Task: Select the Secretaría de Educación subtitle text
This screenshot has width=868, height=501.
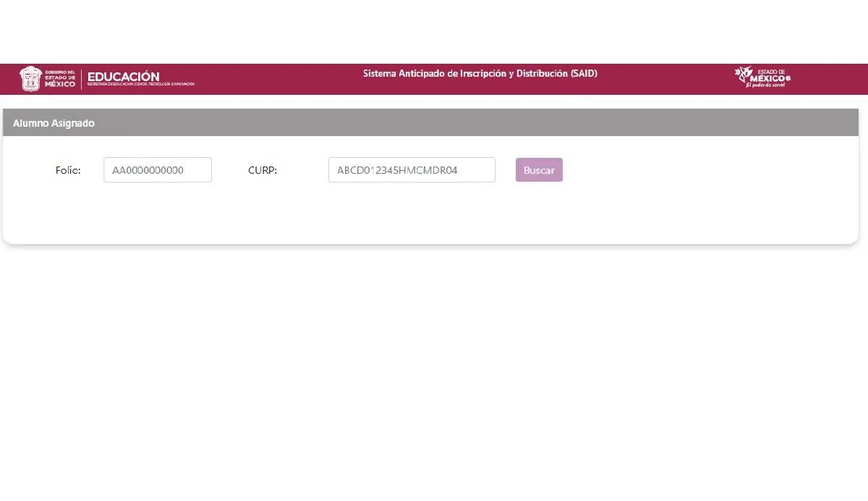Action: pos(140,83)
